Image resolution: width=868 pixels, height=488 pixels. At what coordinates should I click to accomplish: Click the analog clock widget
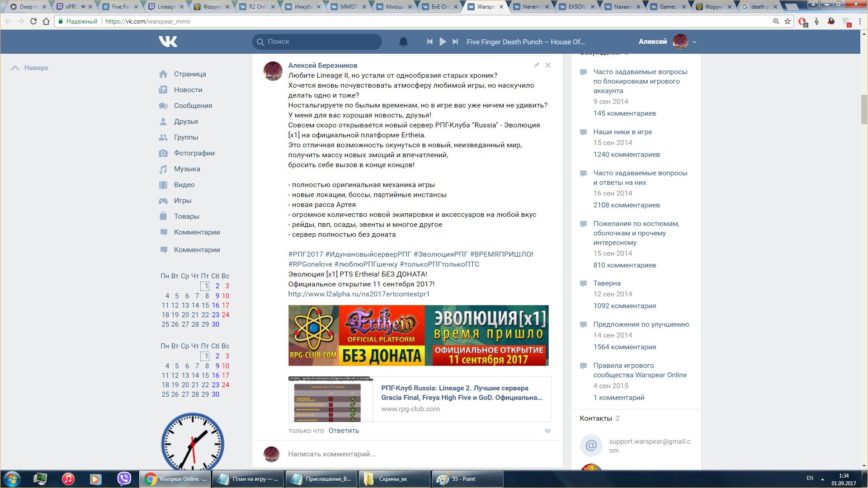click(193, 441)
